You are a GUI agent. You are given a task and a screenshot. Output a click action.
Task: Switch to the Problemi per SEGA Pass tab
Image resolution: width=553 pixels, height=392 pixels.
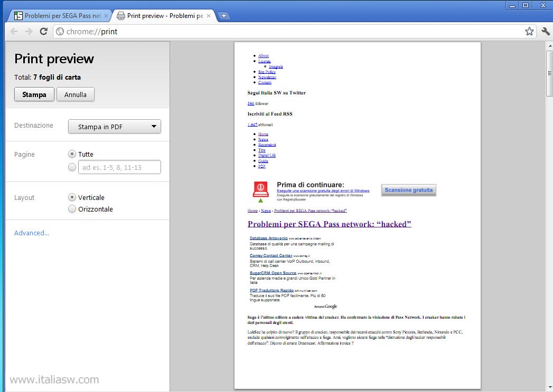tap(61, 16)
